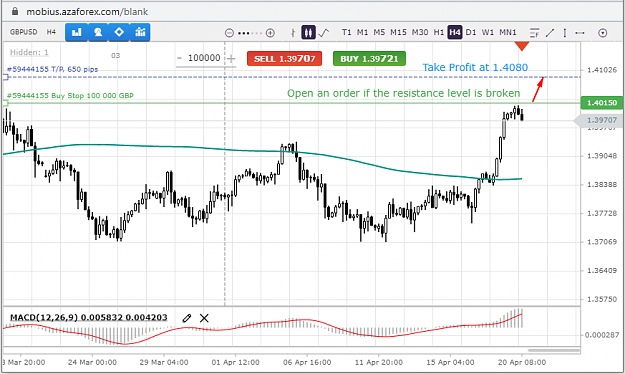Screen dimensions: 625x374
Task: Open the Fibonacci lines tool icon
Action: (x=534, y=33)
